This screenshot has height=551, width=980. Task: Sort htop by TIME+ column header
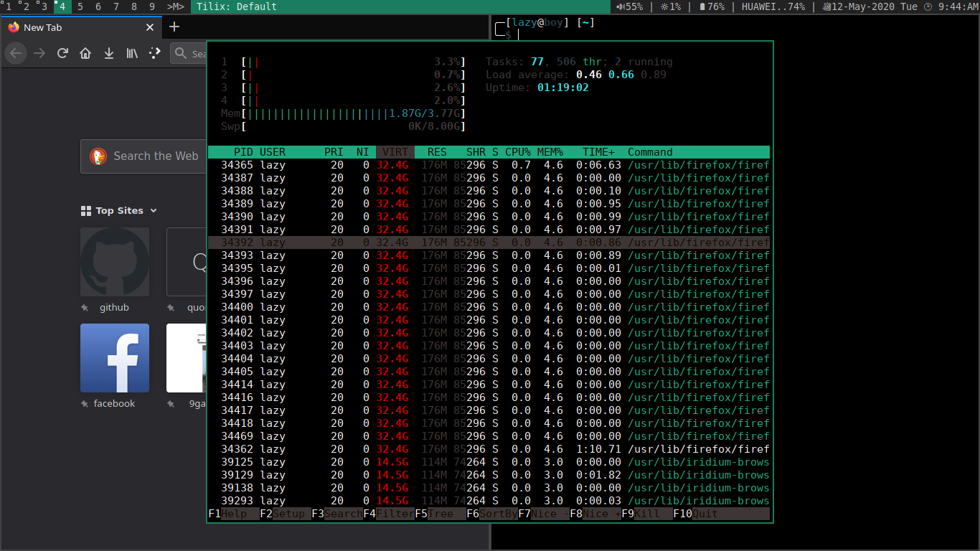point(598,152)
